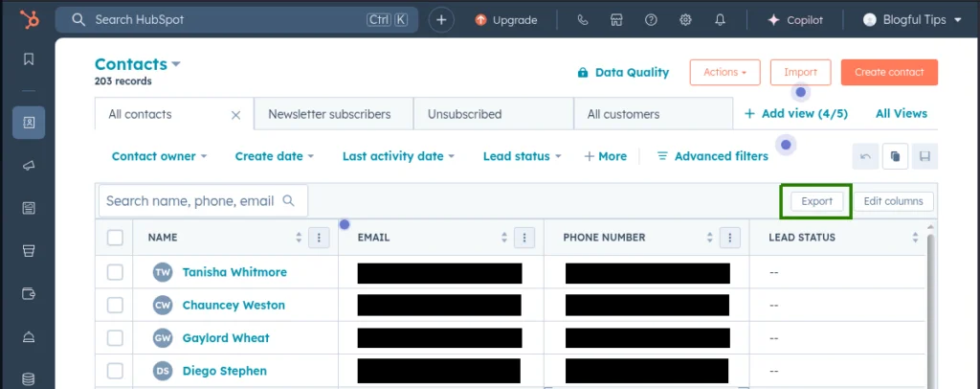Image resolution: width=980 pixels, height=389 pixels.
Task: Open the notifications bell icon
Action: tap(720, 20)
